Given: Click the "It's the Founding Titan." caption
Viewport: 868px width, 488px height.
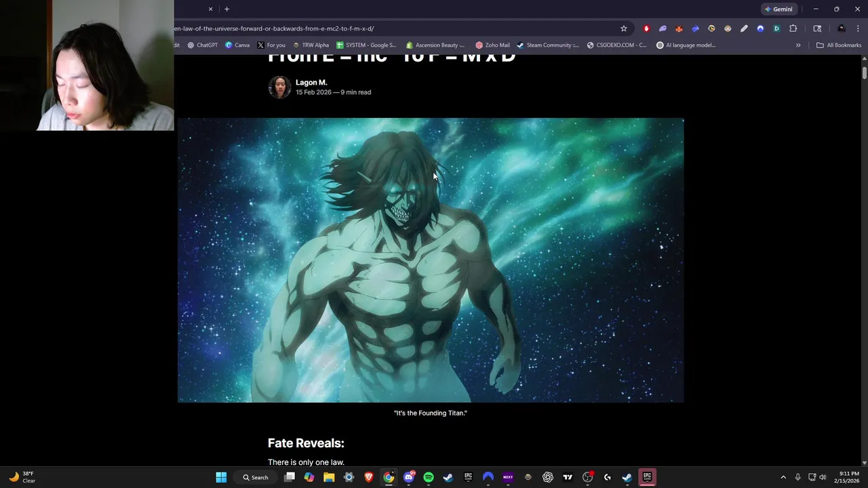Looking at the screenshot, I should (x=431, y=413).
